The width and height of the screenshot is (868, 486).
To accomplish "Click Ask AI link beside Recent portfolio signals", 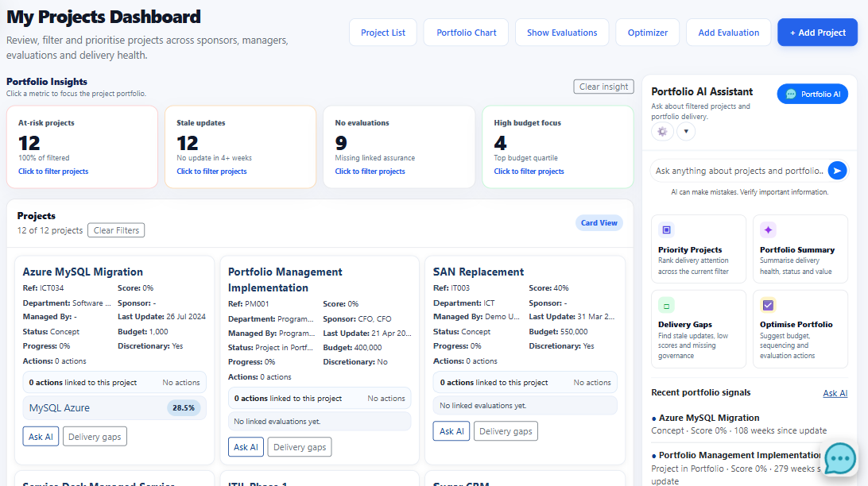I will (x=835, y=393).
